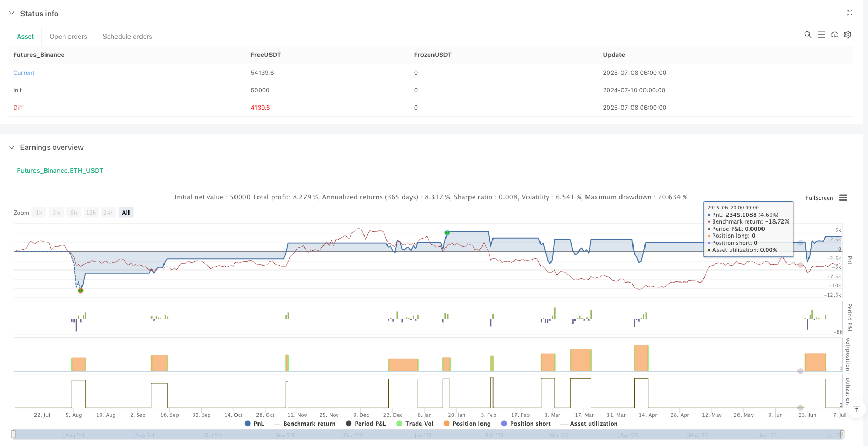
Task: Toggle Benchmark return legend item
Action: (304, 424)
